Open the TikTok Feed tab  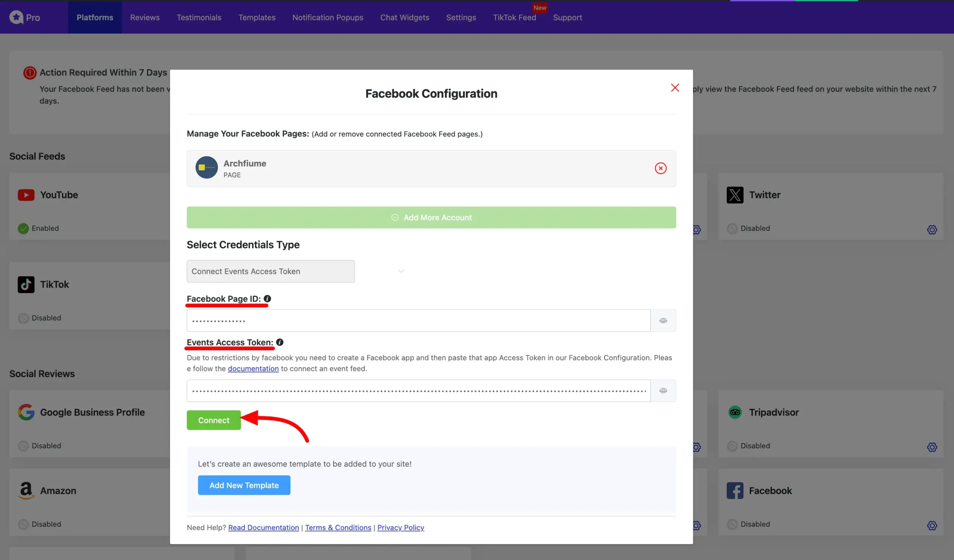click(514, 17)
